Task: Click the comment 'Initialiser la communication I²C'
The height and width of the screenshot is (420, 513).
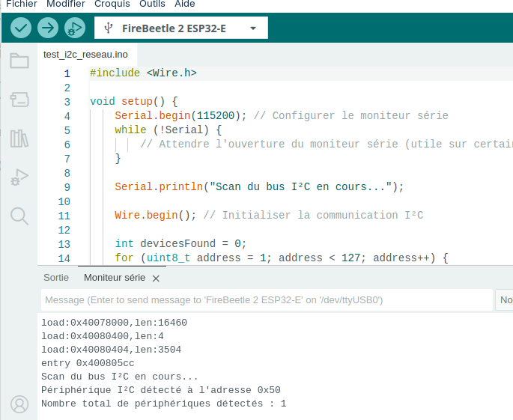Action: (x=314, y=215)
